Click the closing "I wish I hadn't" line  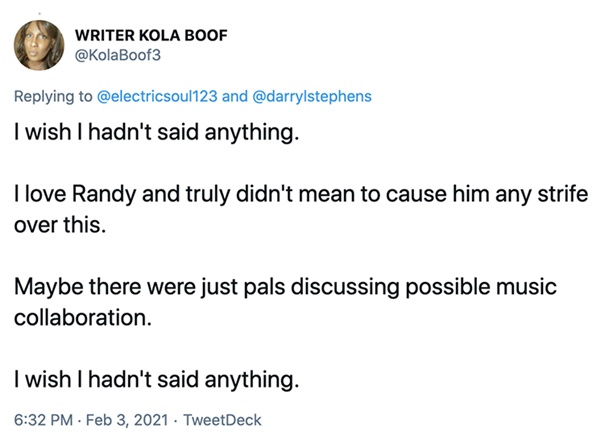155,379
